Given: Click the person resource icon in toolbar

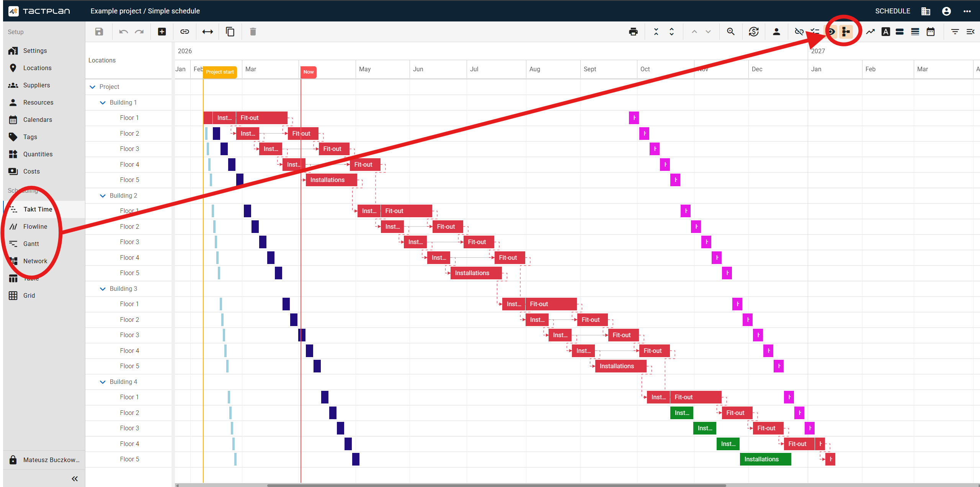Looking at the screenshot, I should point(776,32).
